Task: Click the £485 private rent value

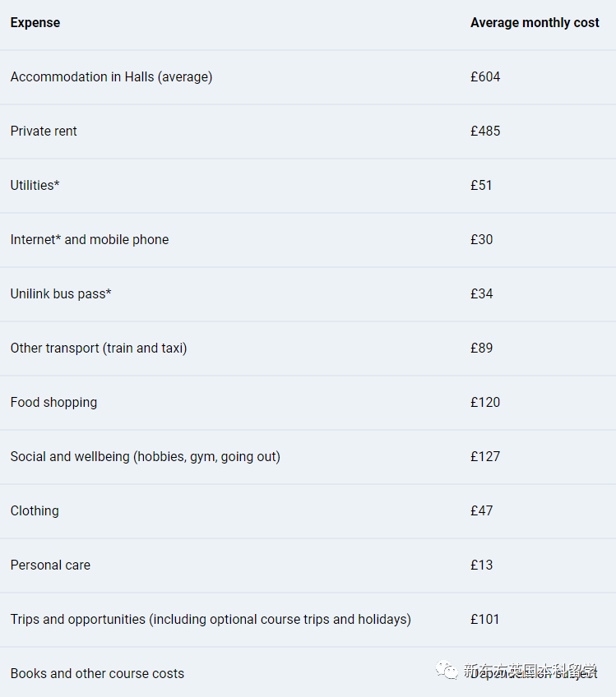Action: click(485, 132)
